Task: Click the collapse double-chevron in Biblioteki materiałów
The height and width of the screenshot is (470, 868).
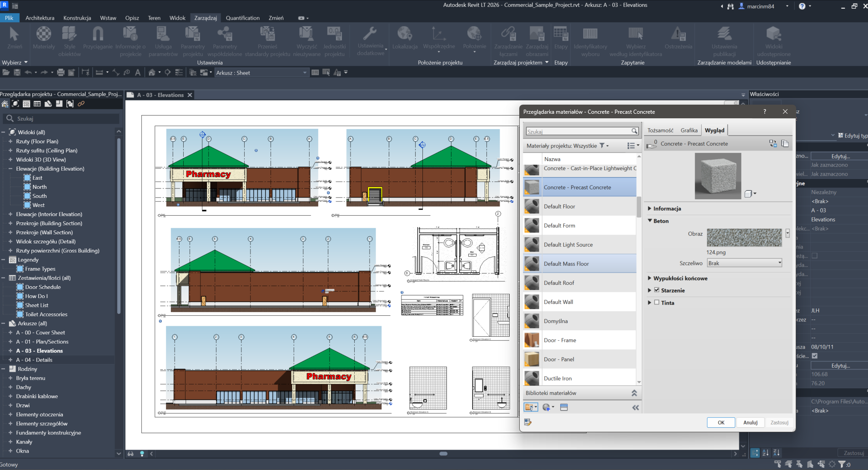Action: click(634, 393)
